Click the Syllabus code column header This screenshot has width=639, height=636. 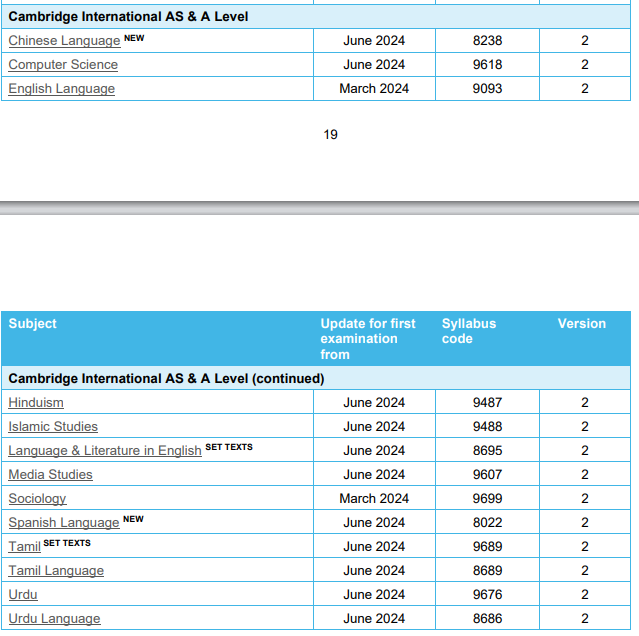pos(469,331)
